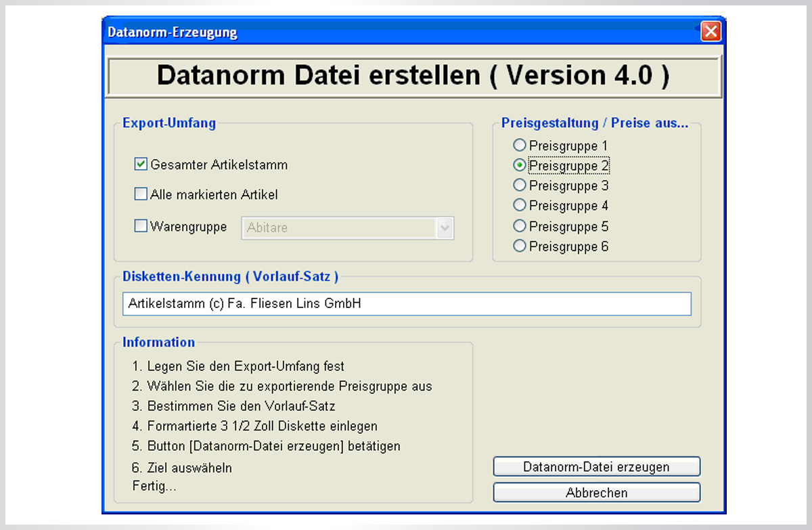Image resolution: width=812 pixels, height=530 pixels.
Task: Click the Datanorm Datei erstellen header banner
Action: coord(413,76)
